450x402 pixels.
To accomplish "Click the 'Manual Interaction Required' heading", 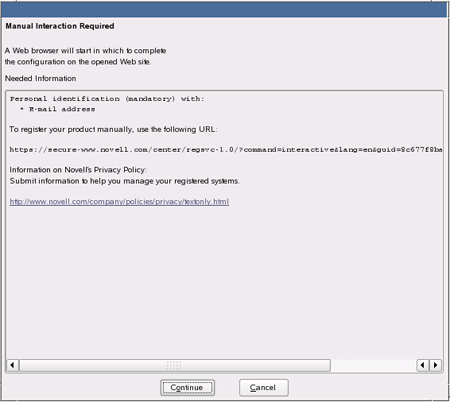I will tap(60, 26).
